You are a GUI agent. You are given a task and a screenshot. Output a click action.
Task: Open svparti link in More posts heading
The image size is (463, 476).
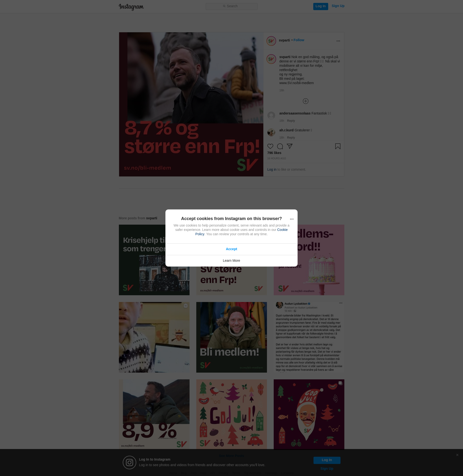coord(151,218)
